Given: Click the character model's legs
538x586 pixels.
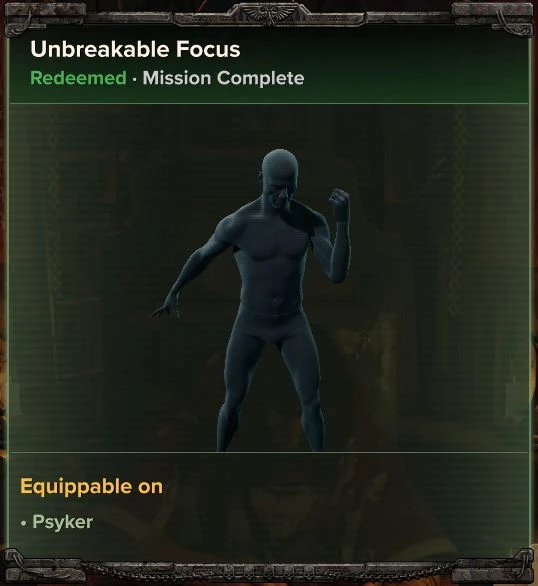Looking at the screenshot, I should point(270,392).
